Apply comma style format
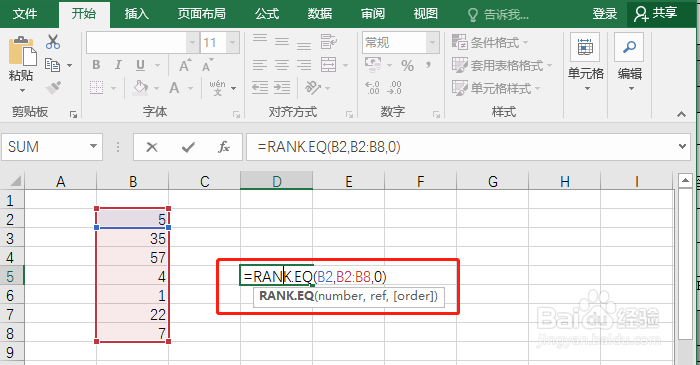 click(428, 66)
